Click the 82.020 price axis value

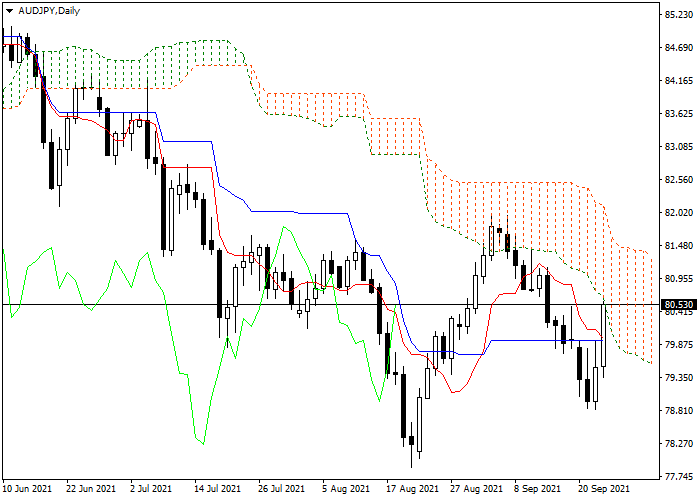point(679,212)
